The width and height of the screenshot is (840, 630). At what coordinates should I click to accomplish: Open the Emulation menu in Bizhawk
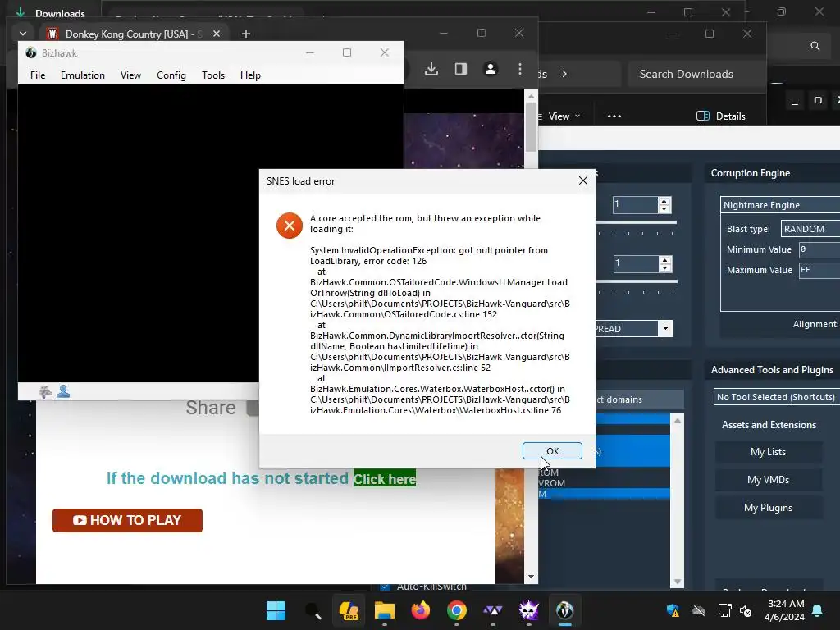click(x=83, y=75)
